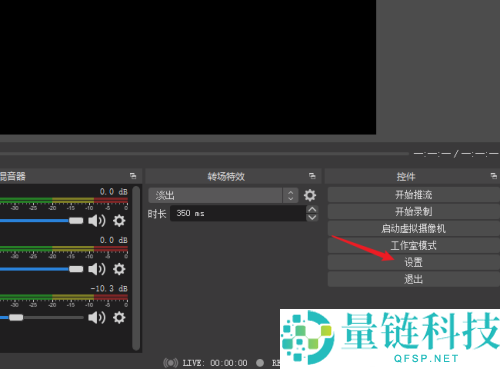
Task: Click the LIVE broadcast status icon
Action: click(170, 363)
